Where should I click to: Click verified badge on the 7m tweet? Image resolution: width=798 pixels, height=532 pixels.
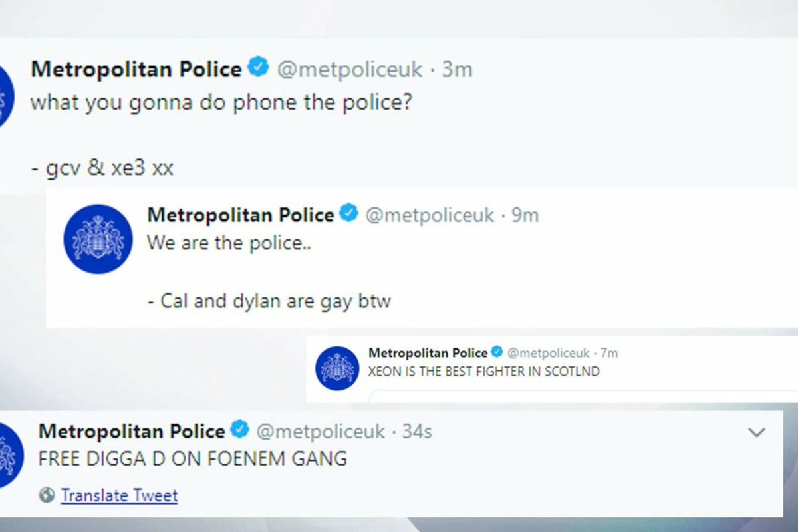click(497, 352)
